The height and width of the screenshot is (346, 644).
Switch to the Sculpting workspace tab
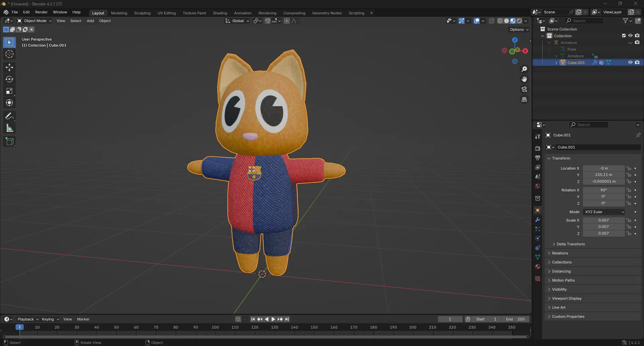[142, 13]
